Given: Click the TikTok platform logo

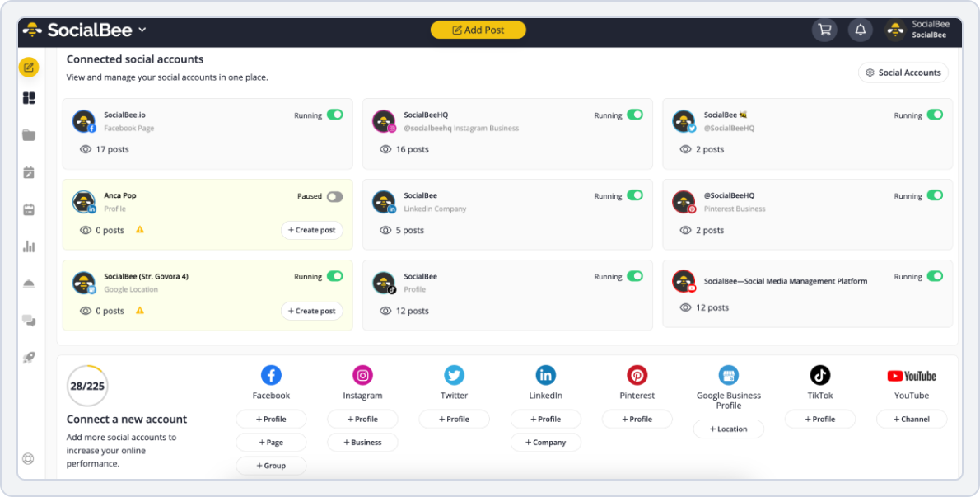Looking at the screenshot, I should coord(819,375).
